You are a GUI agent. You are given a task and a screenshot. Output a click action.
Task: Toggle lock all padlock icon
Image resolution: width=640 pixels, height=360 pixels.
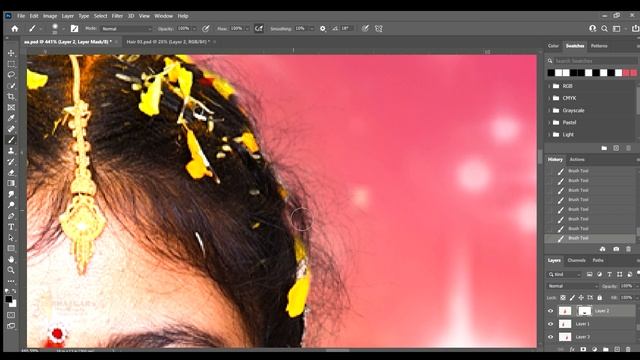[x=599, y=298]
